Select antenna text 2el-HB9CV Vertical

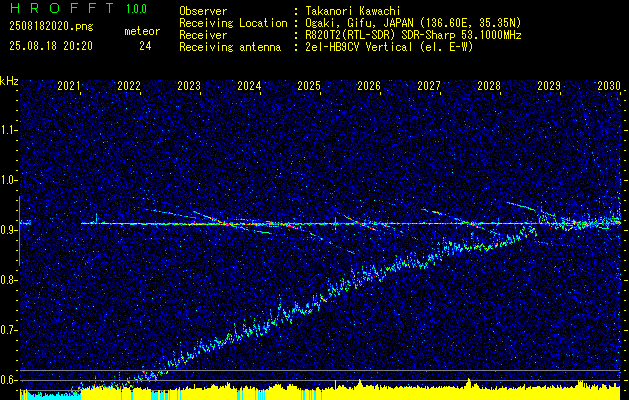coord(358,47)
